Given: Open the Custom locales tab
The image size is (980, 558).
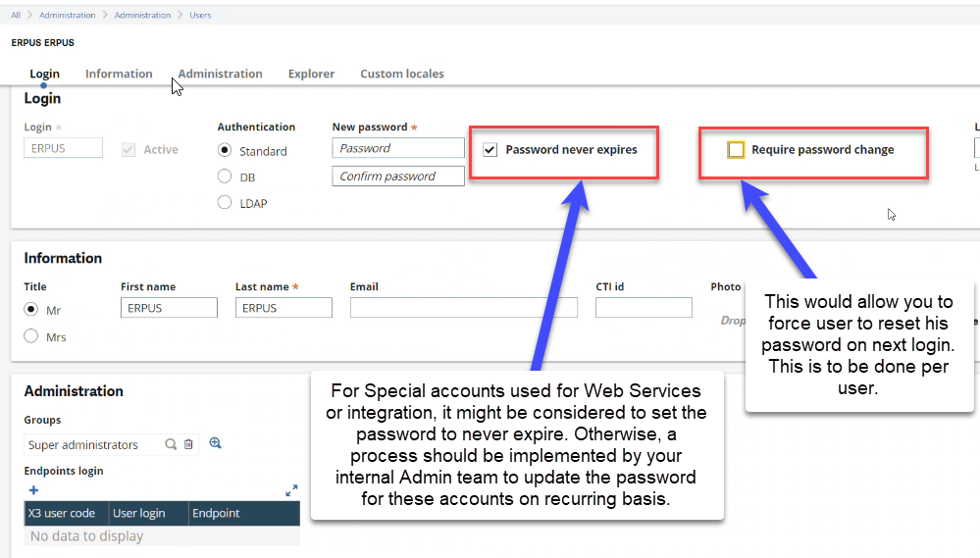Looking at the screenshot, I should click(x=401, y=74).
